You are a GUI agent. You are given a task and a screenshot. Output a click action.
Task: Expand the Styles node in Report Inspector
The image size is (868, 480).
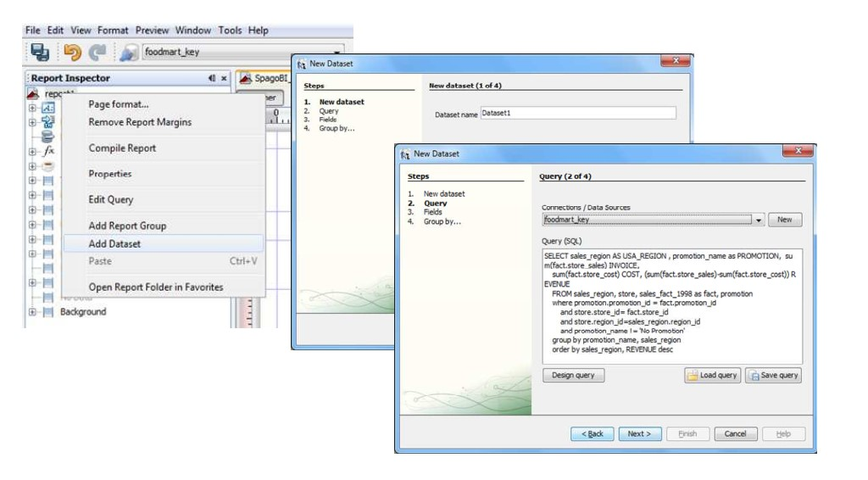click(x=32, y=108)
